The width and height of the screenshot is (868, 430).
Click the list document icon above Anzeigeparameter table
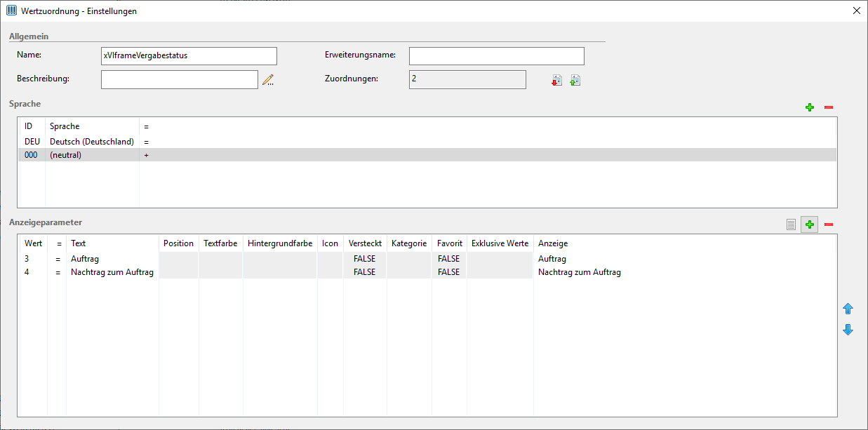(x=791, y=224)
